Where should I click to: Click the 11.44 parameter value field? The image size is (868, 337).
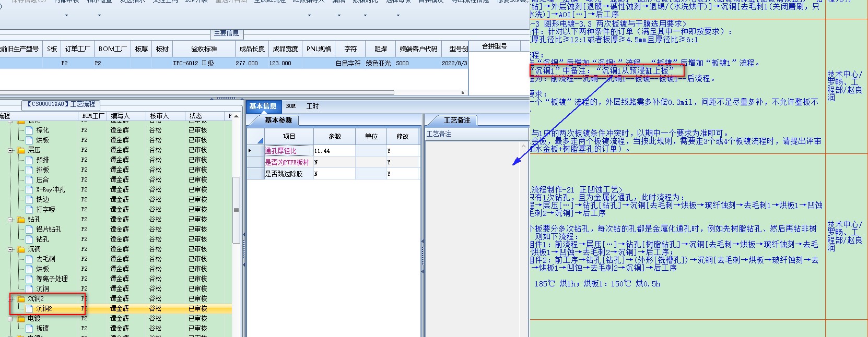pyautogui.click(x=334, y=151)
